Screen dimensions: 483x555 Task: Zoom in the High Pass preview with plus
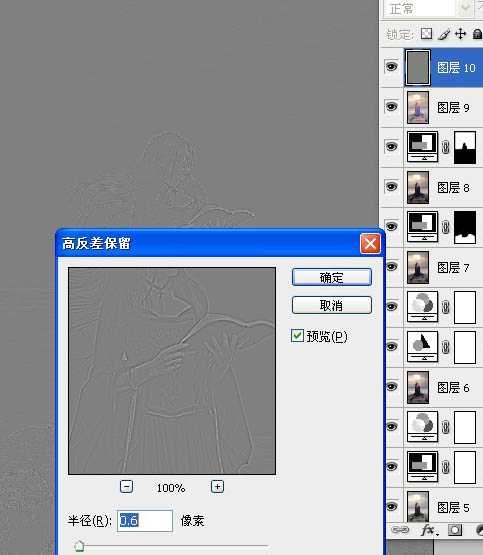click(x=217, y=487)
